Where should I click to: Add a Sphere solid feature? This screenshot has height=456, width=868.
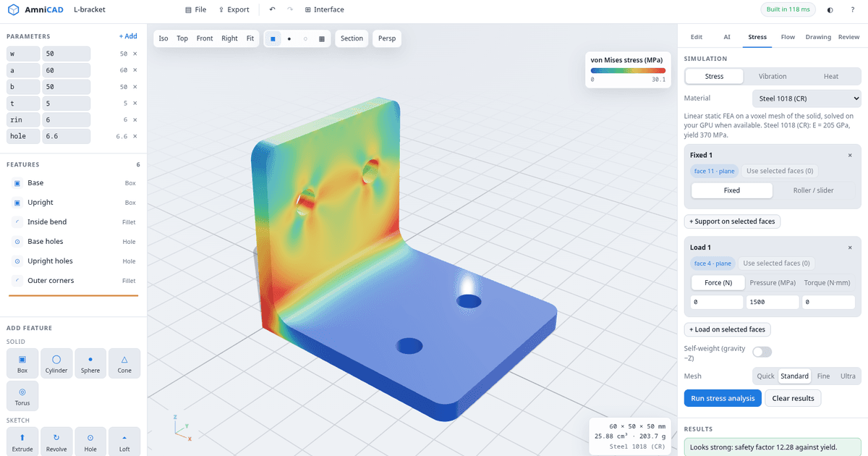pyautogui.click(x=90, y=363)
